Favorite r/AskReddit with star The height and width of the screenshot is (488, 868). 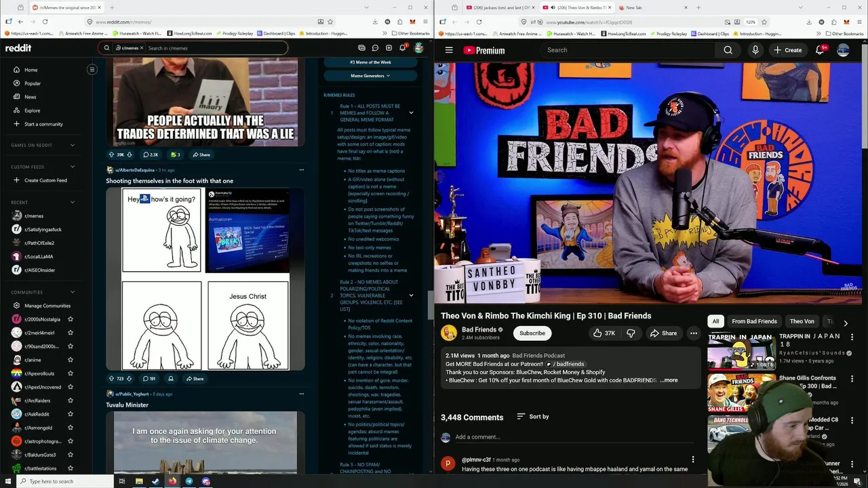(71, 414)
